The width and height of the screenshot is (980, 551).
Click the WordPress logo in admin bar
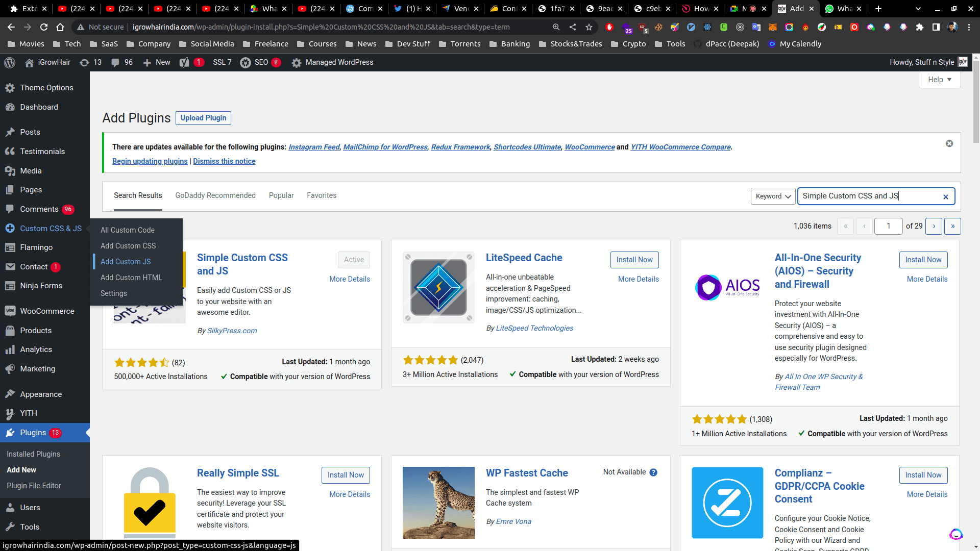9,62
